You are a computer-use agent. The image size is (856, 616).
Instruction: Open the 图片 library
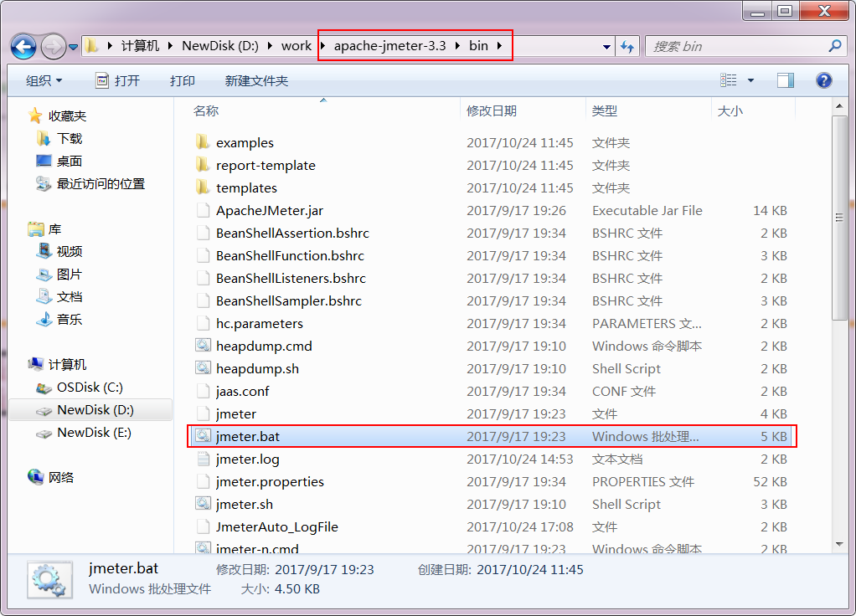69,275
